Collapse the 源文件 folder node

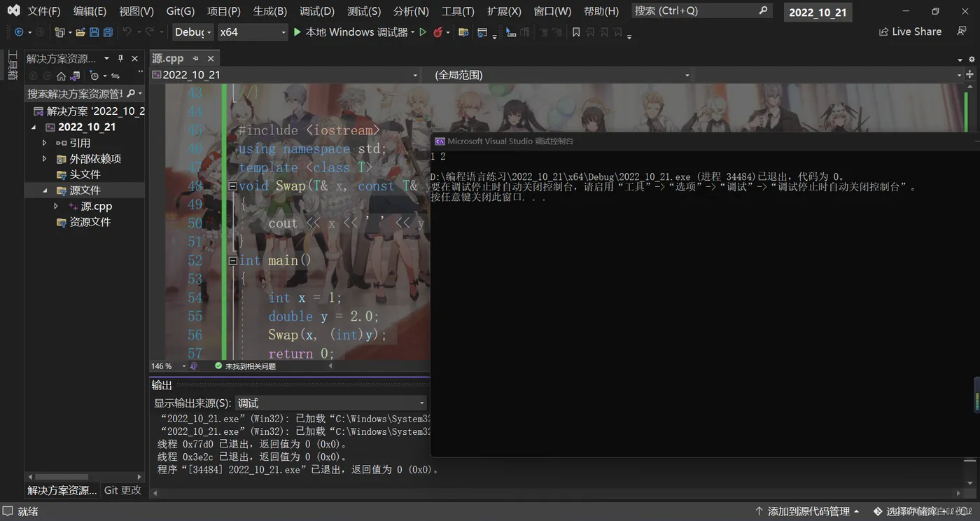[45, 190]
